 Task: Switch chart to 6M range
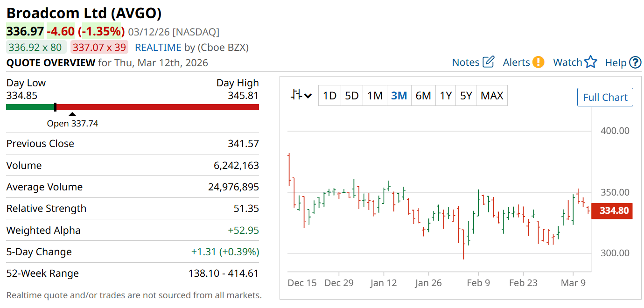(423, 96)
